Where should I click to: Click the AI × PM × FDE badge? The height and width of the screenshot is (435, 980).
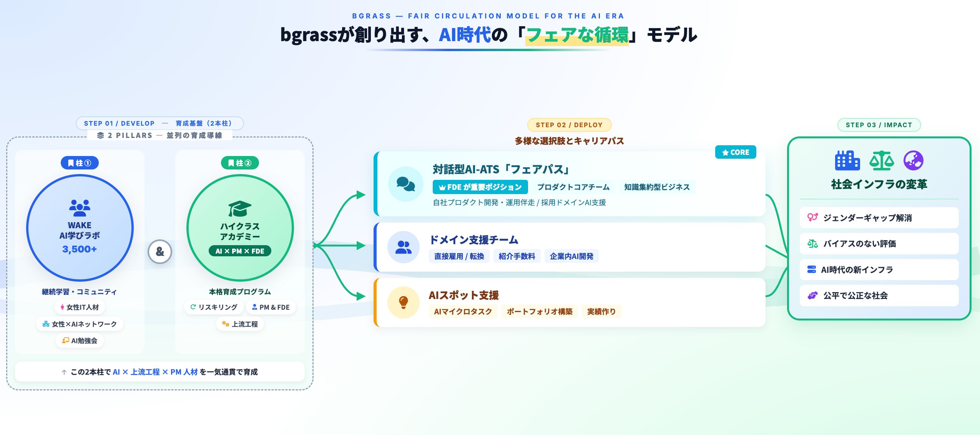(240, 251)
